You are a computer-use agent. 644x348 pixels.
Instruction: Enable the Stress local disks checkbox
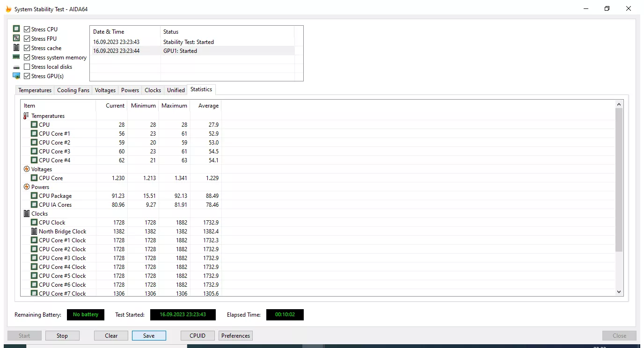click(27, 66)
